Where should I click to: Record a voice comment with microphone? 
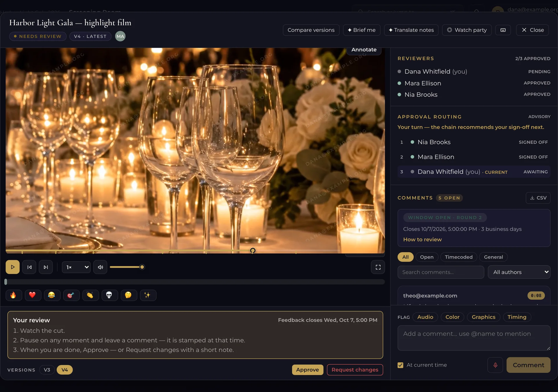(x=495, y=365)
